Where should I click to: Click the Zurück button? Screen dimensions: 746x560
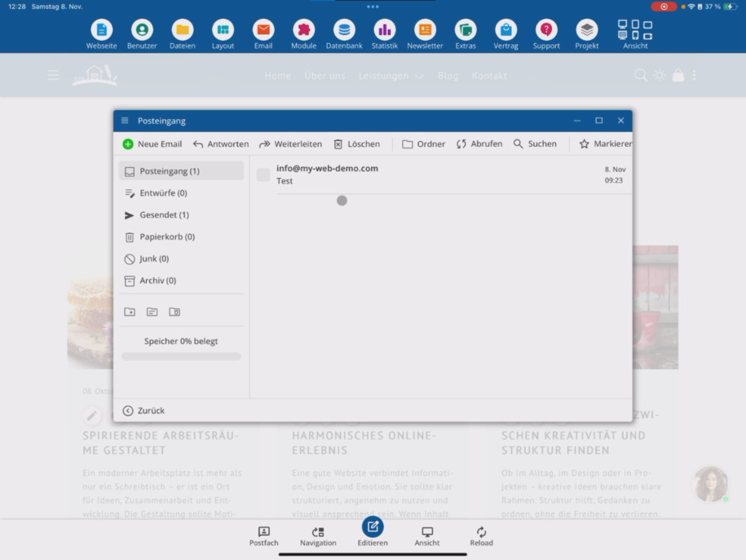point(143,411)
